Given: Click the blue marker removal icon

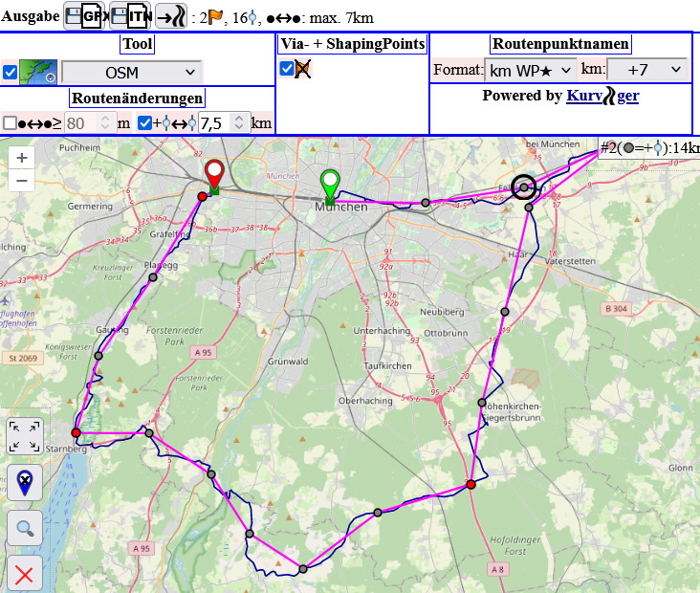Looking at the screenshot, I should (24, 481).
